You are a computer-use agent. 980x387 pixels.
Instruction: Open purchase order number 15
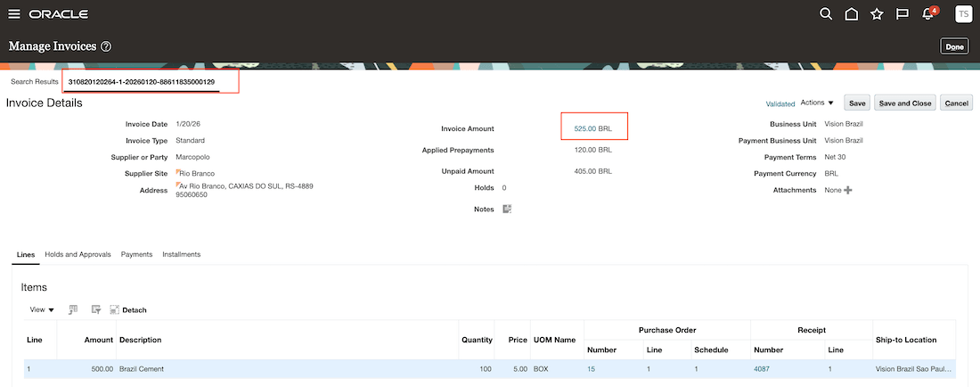pos(592,369)
